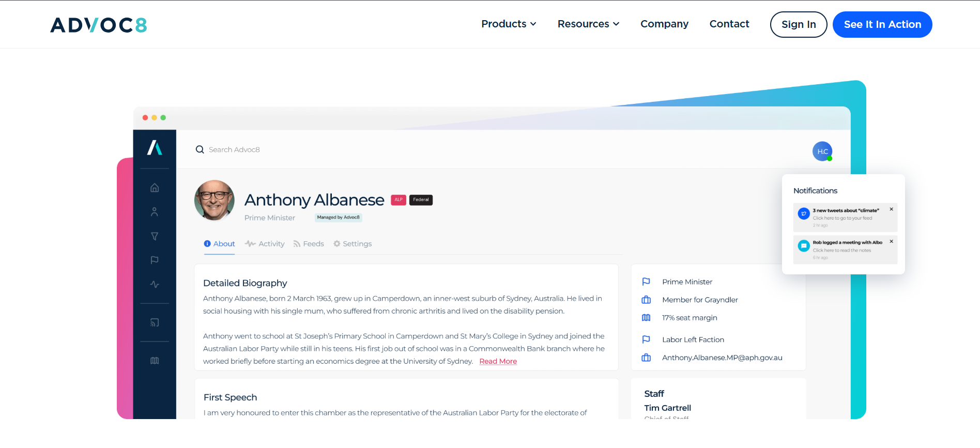This screenshot has height=448, width=980.
Task: Open the H.C user avatar
Action: click(822, 151)
